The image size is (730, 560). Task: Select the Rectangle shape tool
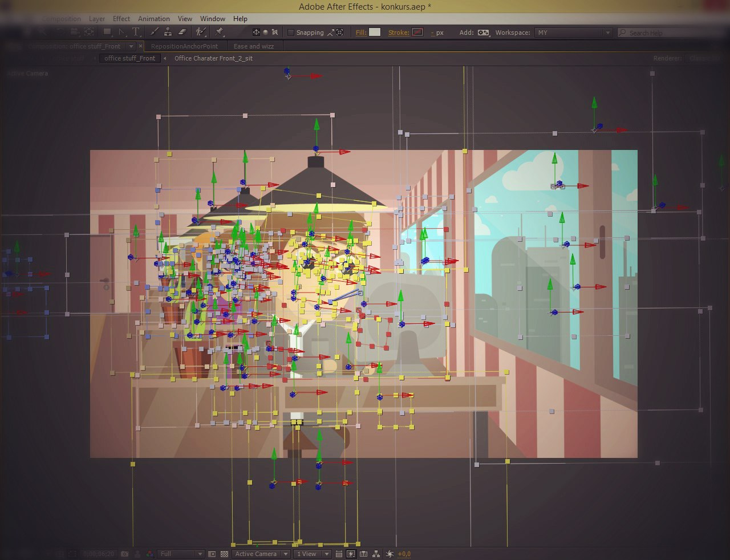pyautogui.click(x=107, y=32)
